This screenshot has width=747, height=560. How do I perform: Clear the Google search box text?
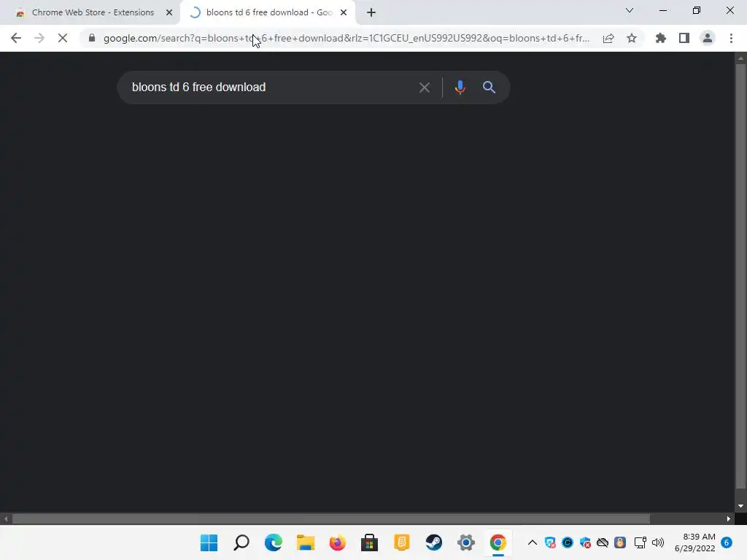(425, 87)
